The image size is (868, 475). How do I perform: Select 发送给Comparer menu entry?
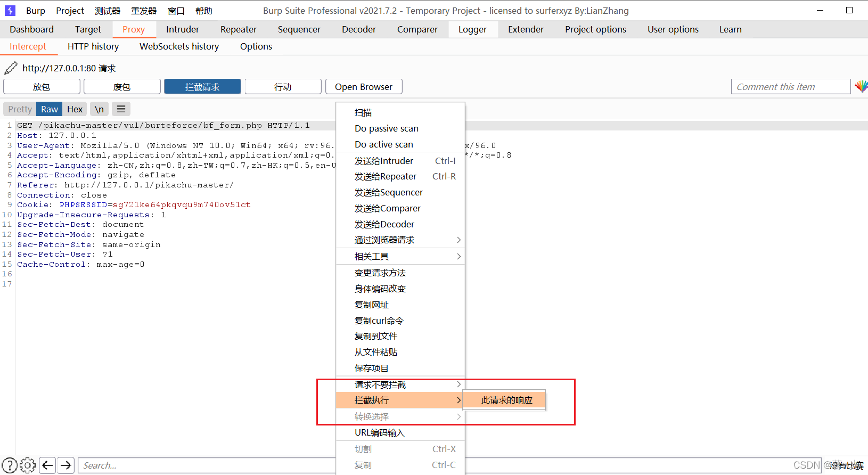(400, 208)
